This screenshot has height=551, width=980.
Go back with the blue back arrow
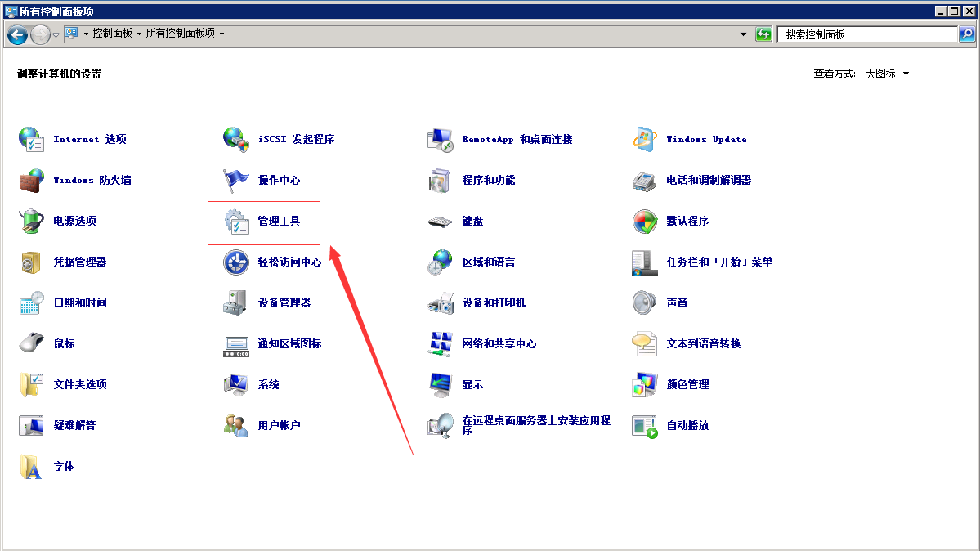click(x=17, y=34)
